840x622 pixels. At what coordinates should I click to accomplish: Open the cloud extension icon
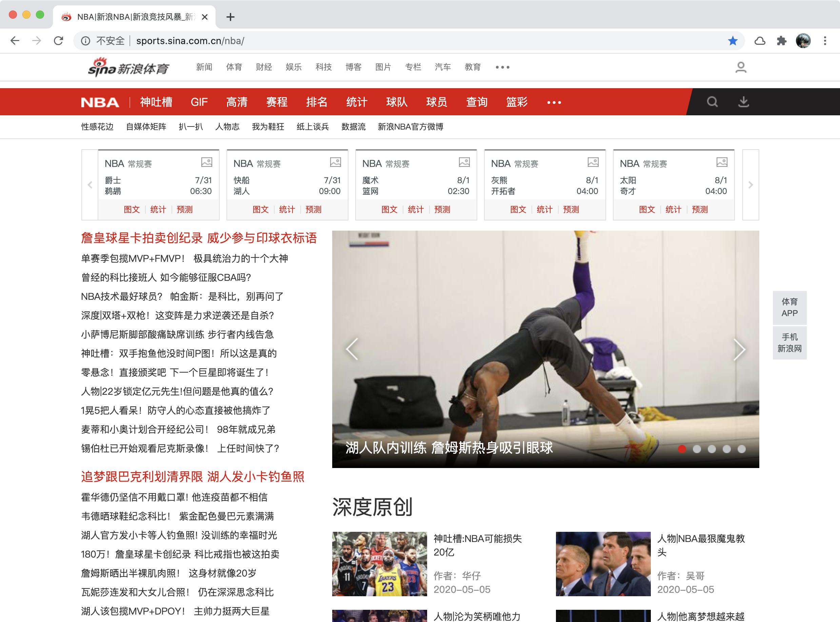pos(760,41)
